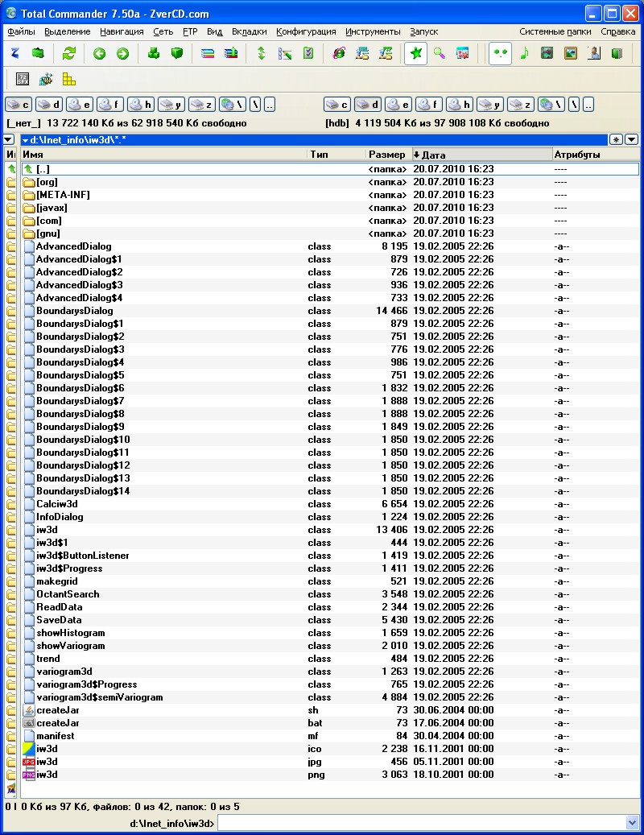Click the framed landscape picture toolbar icon
The image size is (644, 835).
571,53
